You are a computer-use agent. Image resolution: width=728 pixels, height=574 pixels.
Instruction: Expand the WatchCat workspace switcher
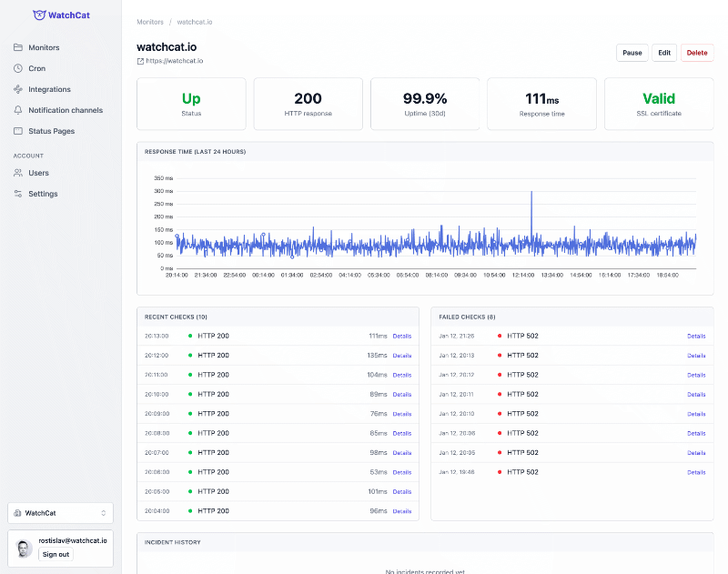(x=60, y=513)
